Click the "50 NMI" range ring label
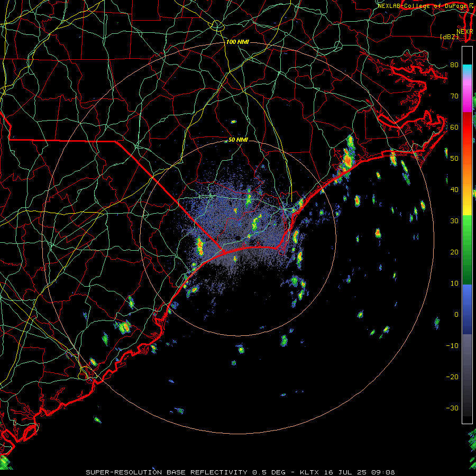The image size is (476, 476). click(x=238, y=140)
